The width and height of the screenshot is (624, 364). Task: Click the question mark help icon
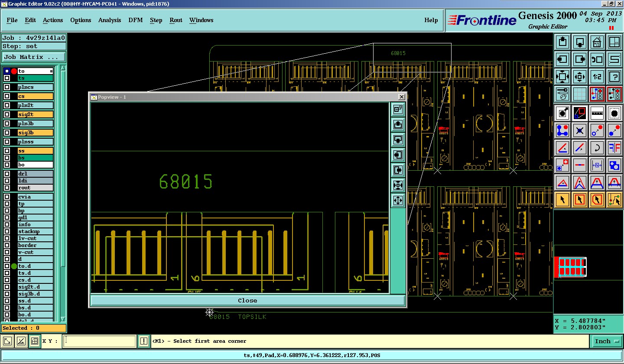[614, 77]
